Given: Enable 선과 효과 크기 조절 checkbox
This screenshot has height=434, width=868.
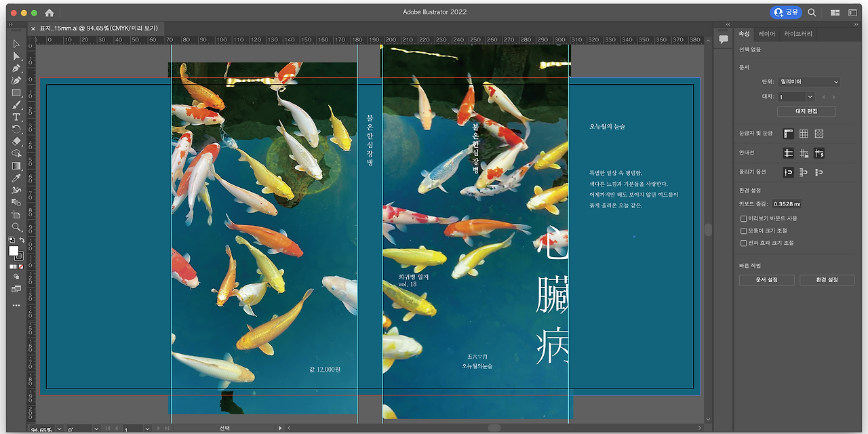Looking at the screenshot, I should point(743,243).
